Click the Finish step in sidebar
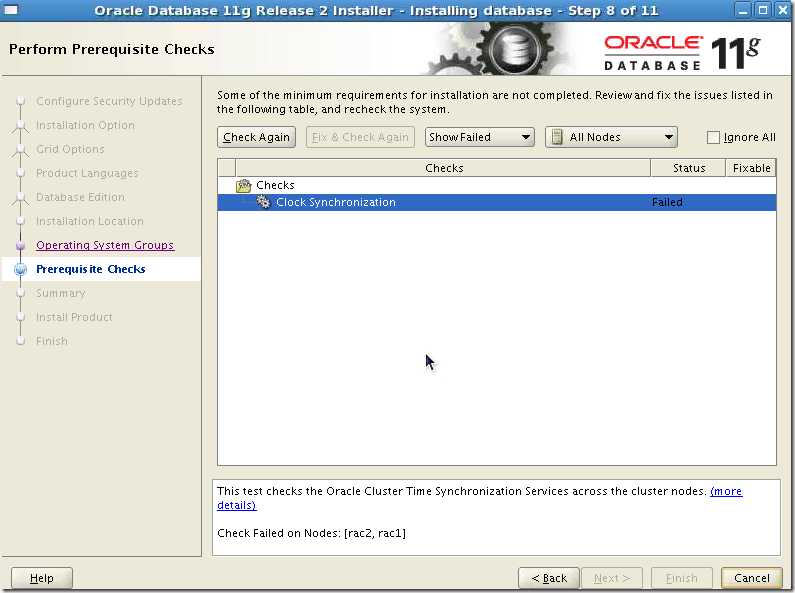Screen dimensions: 795x593 coord(52,341)
